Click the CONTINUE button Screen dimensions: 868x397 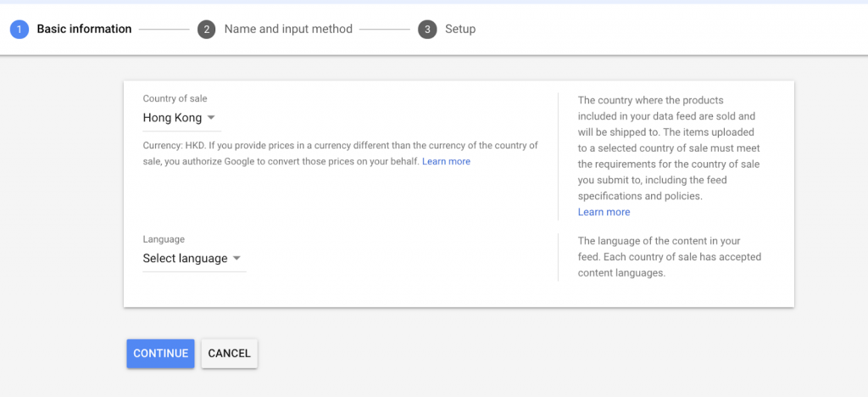(160, 353)
